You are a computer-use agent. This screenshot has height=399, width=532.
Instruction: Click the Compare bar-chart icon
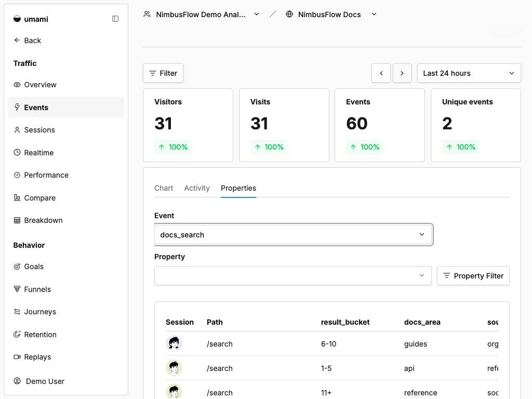pyautogui.click(x=17, y=197)
